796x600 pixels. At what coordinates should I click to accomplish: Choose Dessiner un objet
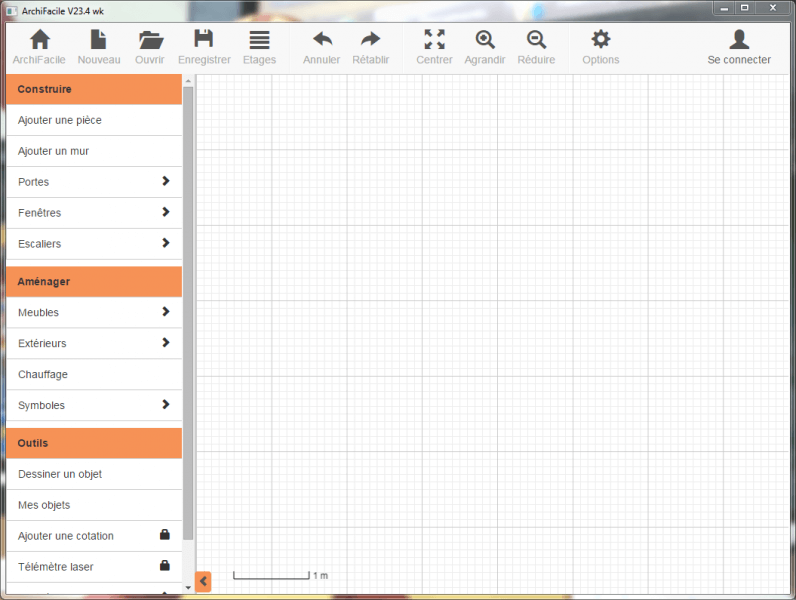94,474
